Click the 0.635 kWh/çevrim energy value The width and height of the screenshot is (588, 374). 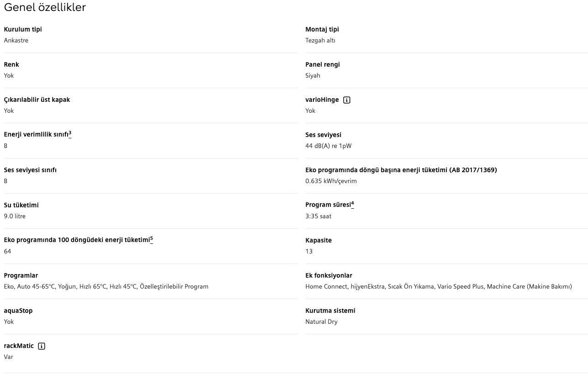click(331, 181)
